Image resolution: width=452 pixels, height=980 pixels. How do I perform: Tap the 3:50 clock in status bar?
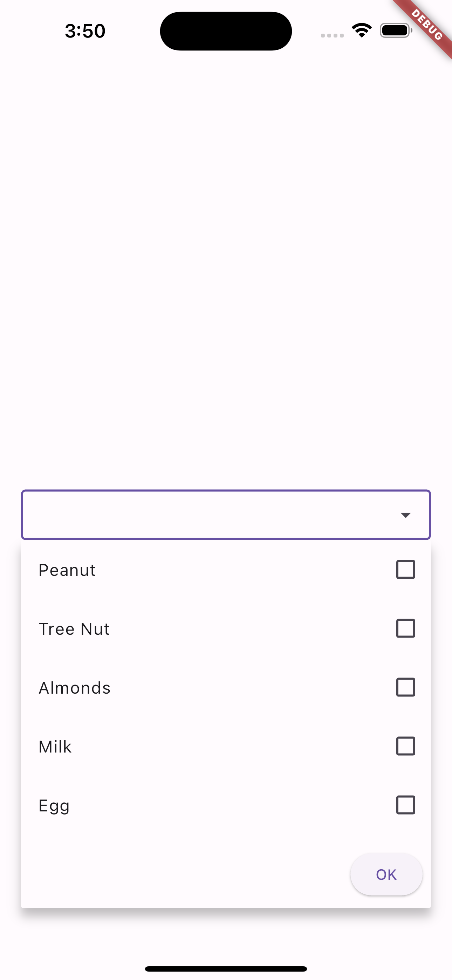tap(85, 31)
